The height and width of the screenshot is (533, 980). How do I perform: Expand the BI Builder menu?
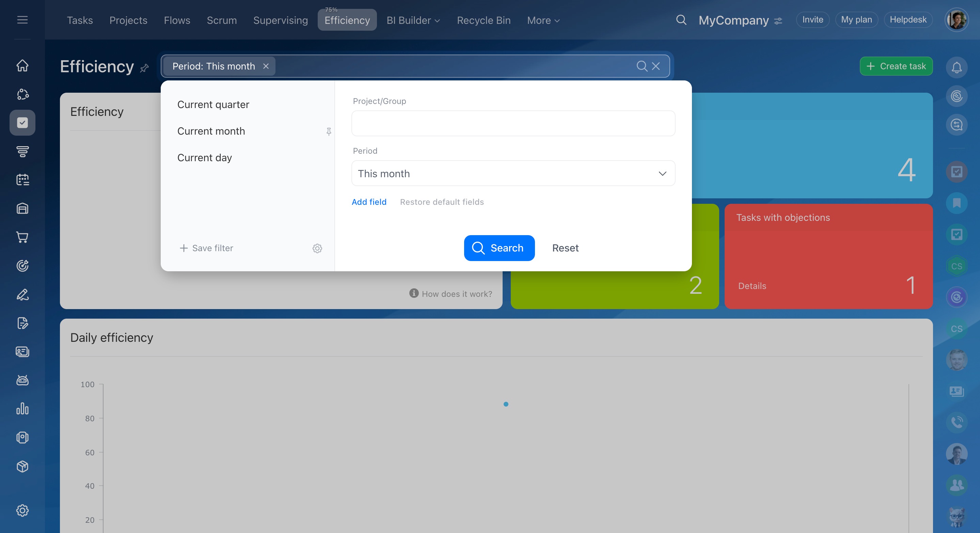tap(413, 20)
